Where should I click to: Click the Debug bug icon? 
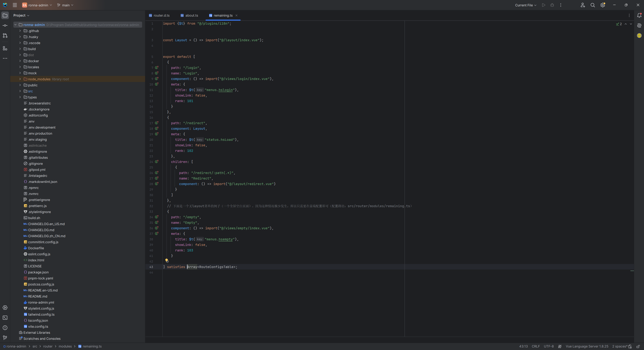coord(552,5)
